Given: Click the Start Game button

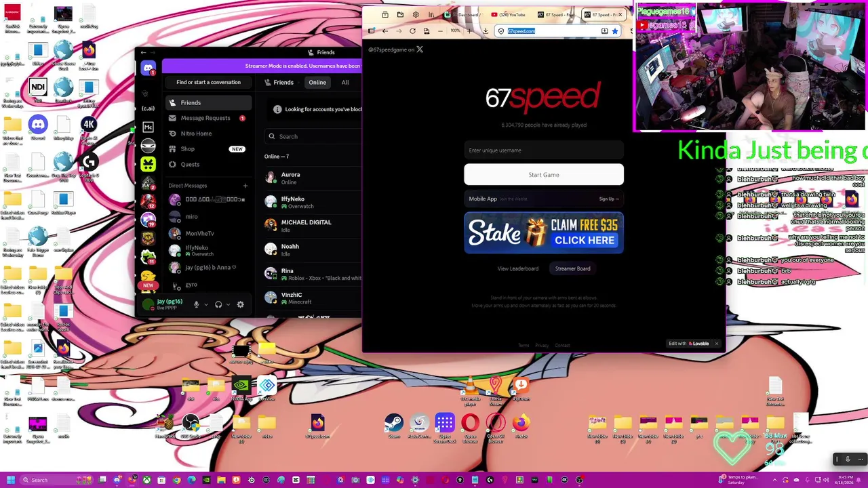Looking at the screenshot, I should point(544,175).
